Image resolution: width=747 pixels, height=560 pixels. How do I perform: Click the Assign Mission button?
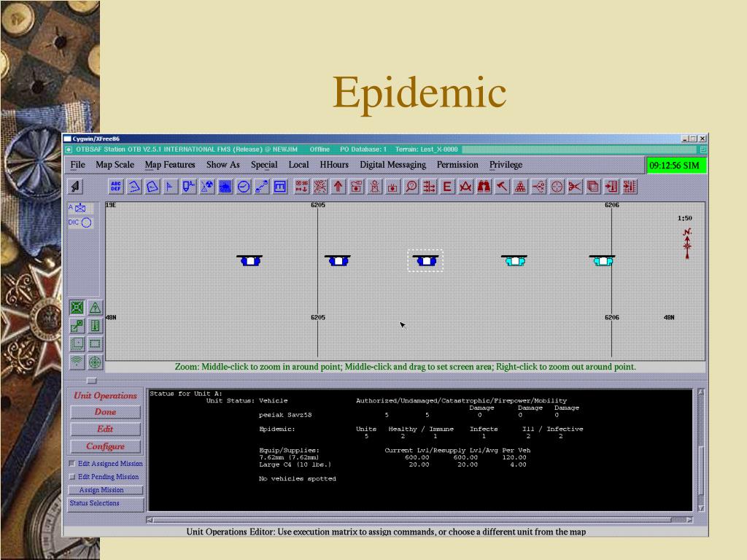point(105,490)
